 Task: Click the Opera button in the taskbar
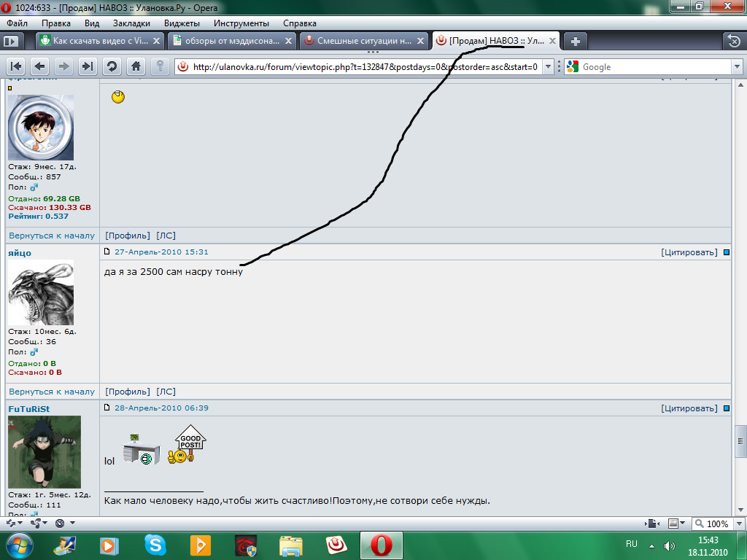pyautogui.click(x=381, y=545)
